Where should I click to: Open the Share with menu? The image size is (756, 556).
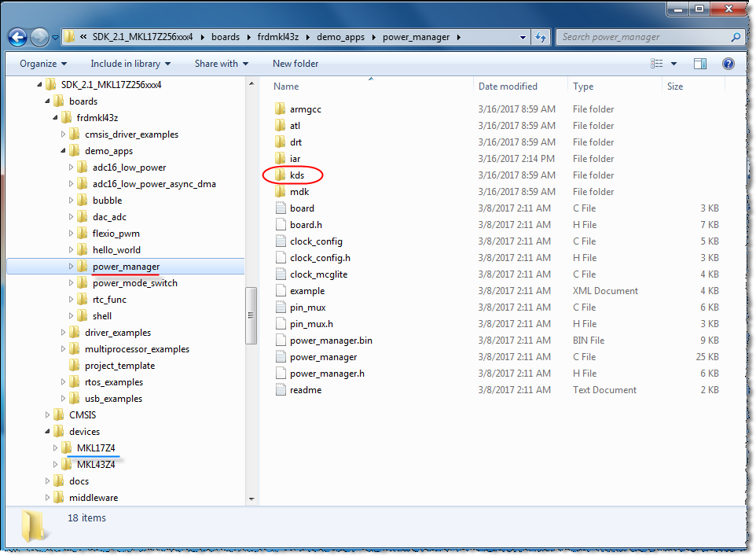(x=221, y=64)
